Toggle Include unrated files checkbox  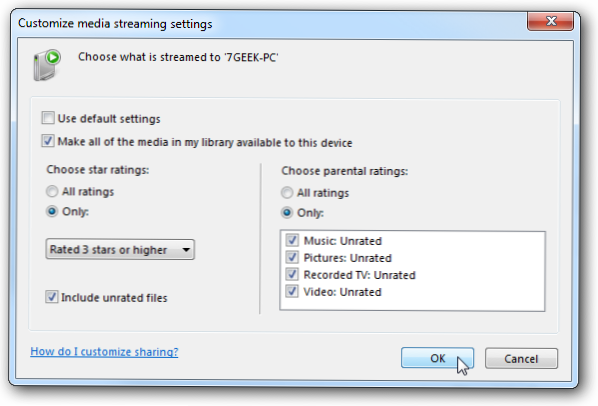click(51, 297)
